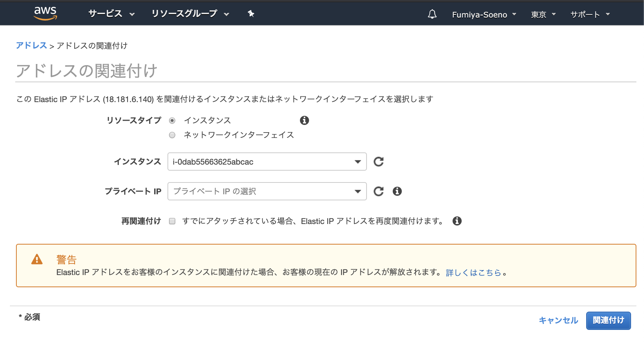Refresh the instance list
644x352 pixels.
pos(378,162)
